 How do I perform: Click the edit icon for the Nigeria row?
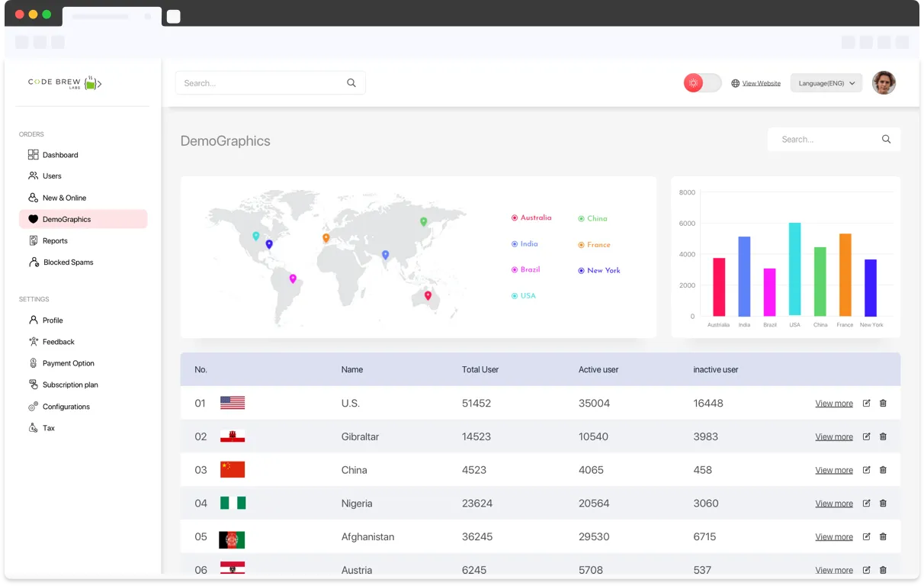click(866, 504)
